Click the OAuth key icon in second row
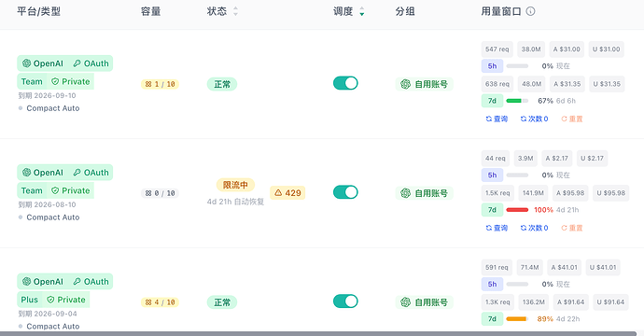The height and width of the screenshot is (336, 644). pos(77,173)
